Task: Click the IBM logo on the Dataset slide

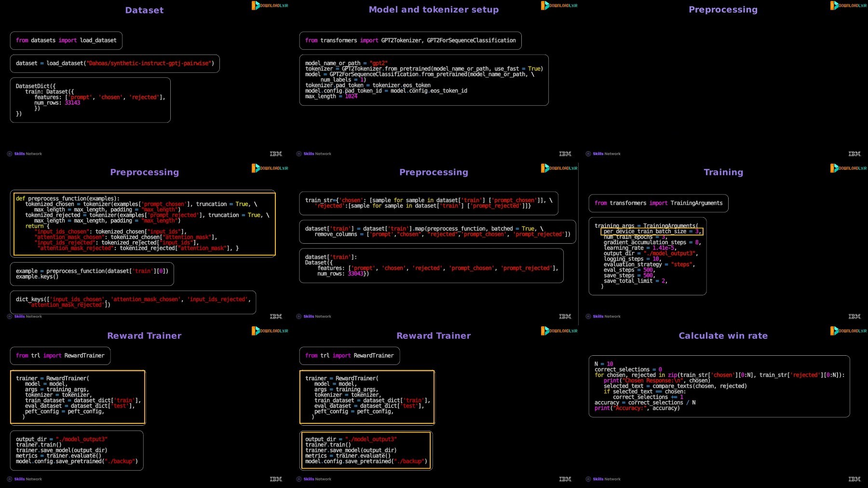Action: pos(276,154)
